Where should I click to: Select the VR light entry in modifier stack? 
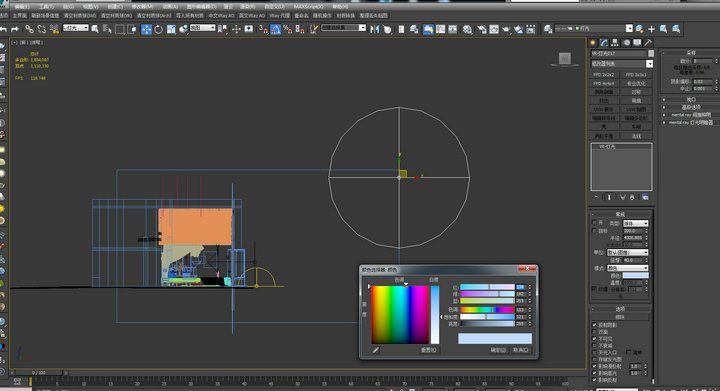point(608,147)
